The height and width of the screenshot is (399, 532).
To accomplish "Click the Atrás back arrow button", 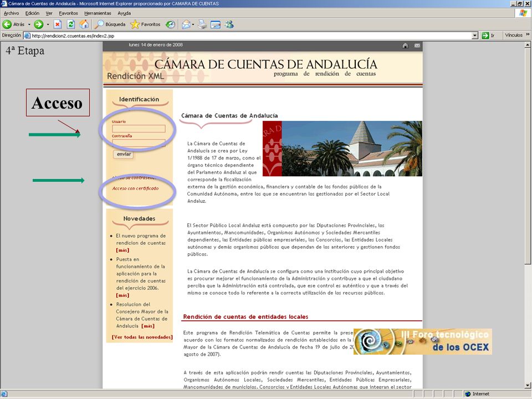I will [13, 24].
